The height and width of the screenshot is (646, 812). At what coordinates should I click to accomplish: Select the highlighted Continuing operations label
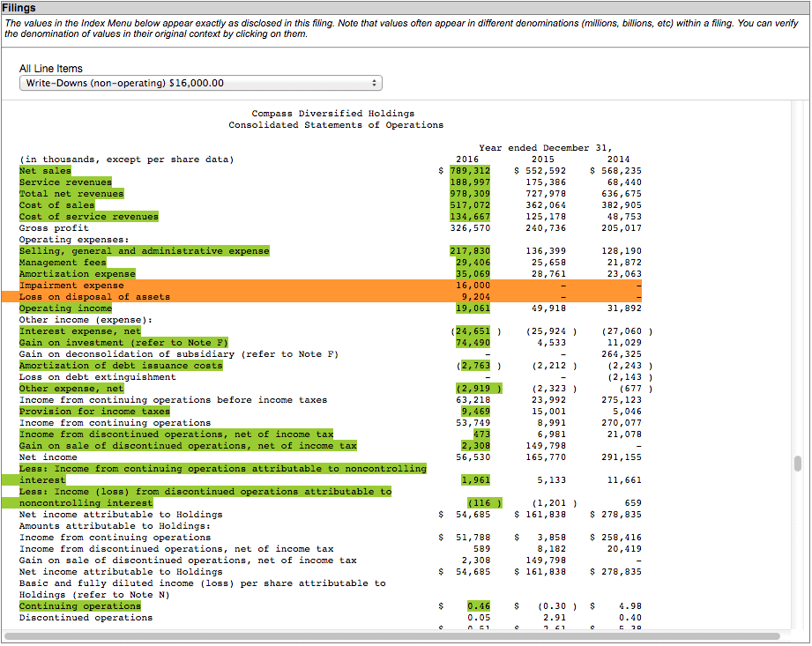[80, 606]
